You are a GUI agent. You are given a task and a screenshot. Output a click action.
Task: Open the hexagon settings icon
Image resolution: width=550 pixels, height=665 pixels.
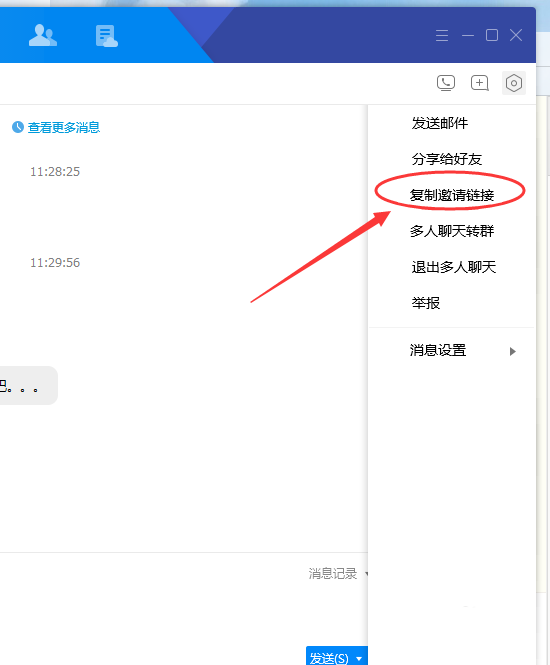[514, 83]
